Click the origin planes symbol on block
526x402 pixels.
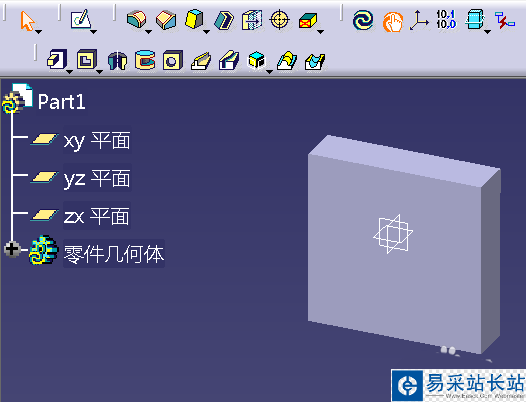point(393,234)
